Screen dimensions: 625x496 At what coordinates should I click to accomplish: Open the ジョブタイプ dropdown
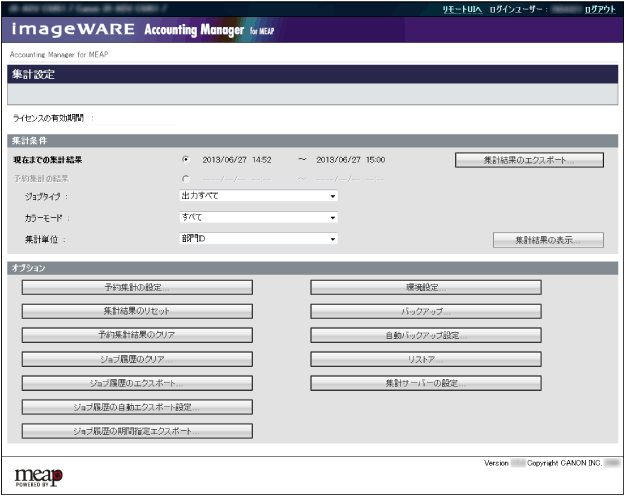pos(252,196)
